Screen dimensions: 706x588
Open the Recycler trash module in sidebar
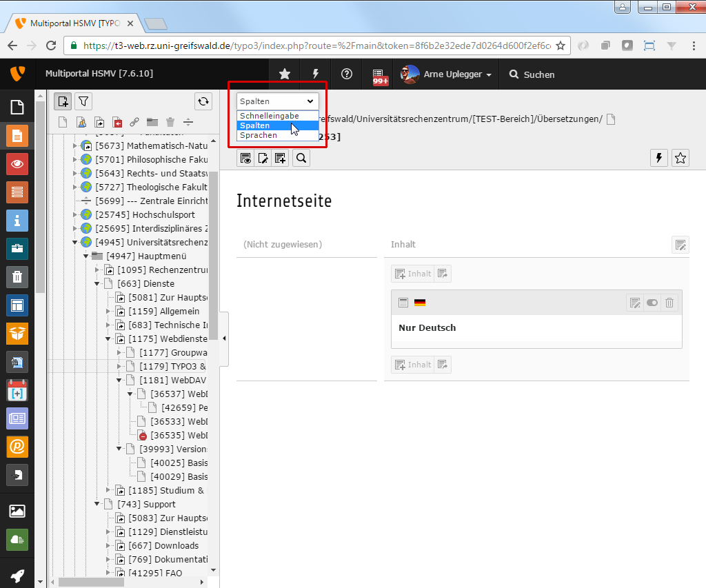[x=17, y=277]
